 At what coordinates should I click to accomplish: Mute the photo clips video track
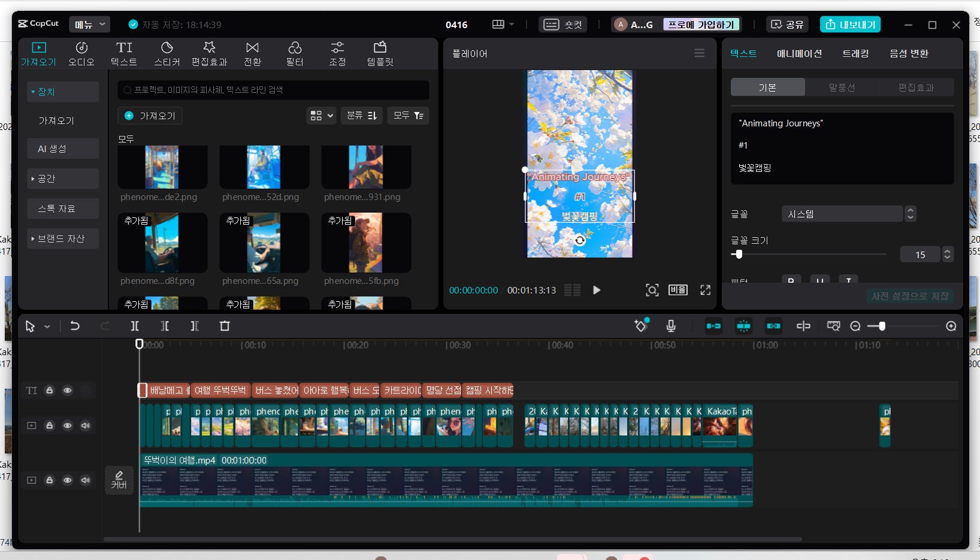click(x=86, y=426)
